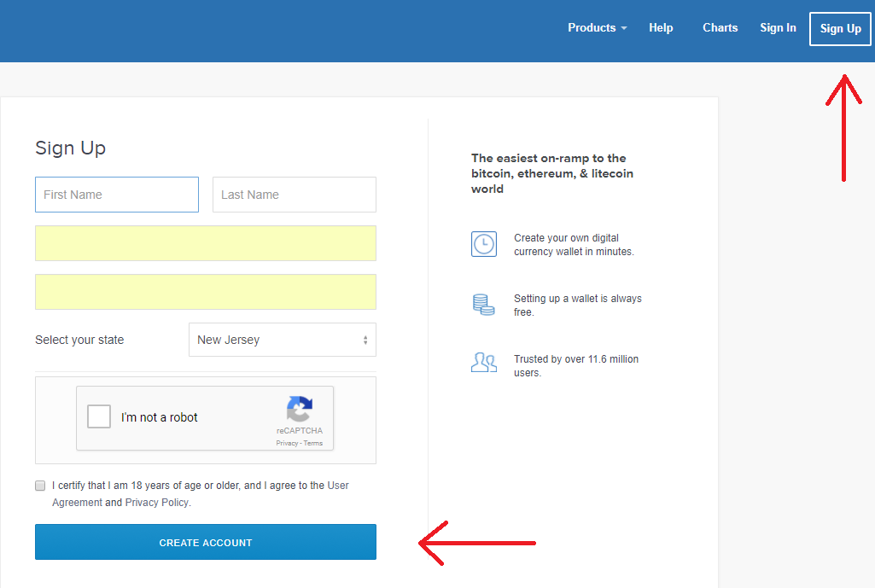Tick the age certification checkbox
The width and height of the screenshot is (875, 588).
40,486
